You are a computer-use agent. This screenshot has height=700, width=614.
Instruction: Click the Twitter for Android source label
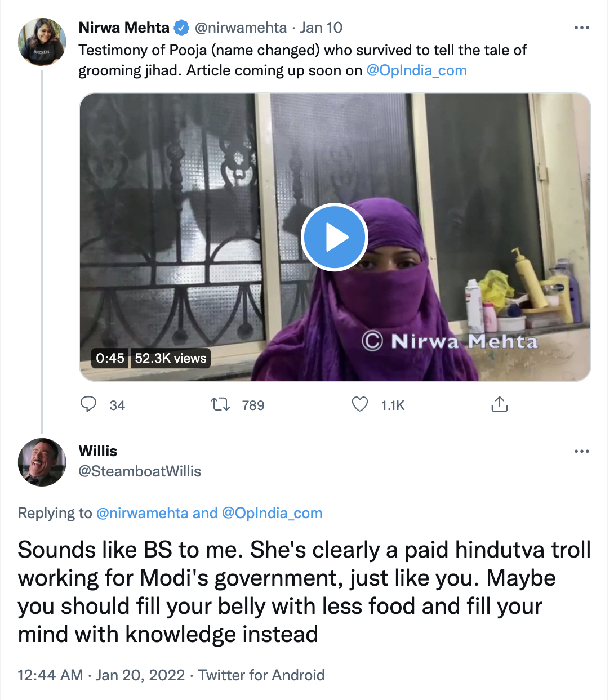pyautogui.click(x=261, y=675)
